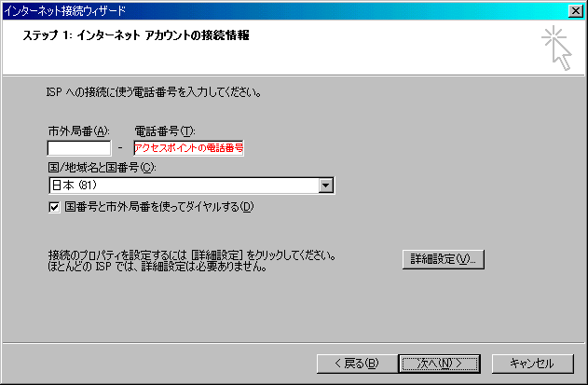Proceed with the 次へ(N) button
588x385 pixels.
(440, 364)
